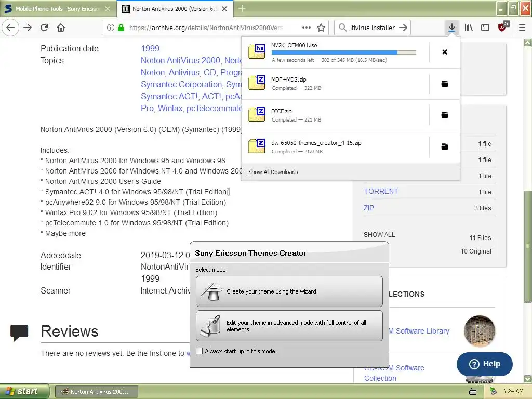Click the NV2K_OEM001.iso file icon
The width and height of the screenshot is (532, 399).
(x=257, y=51)
